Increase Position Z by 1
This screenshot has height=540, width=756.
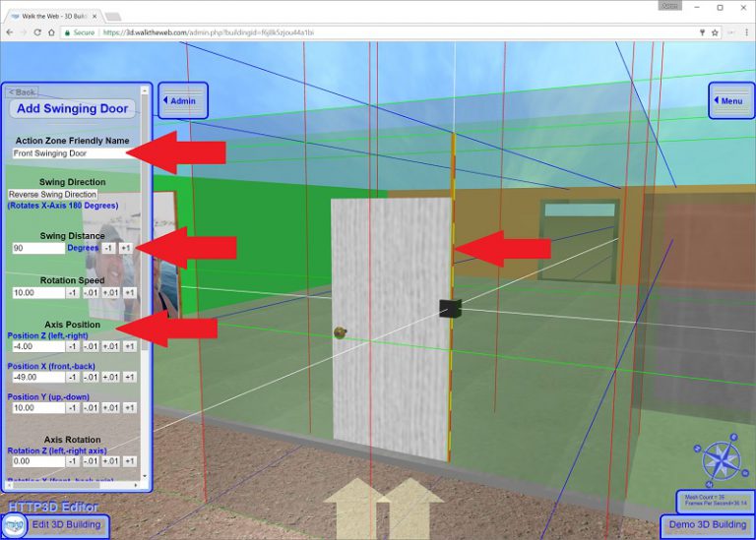click(x=130, y=346)
